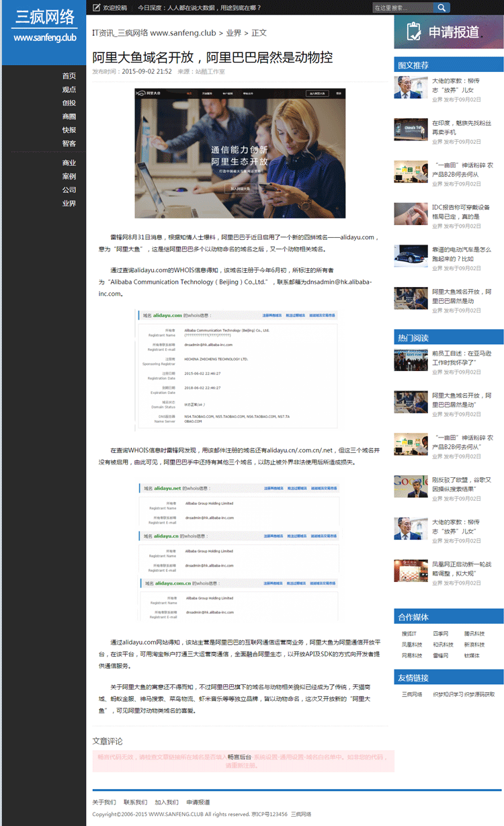Open the 快报 section

[x=69, y=130]
